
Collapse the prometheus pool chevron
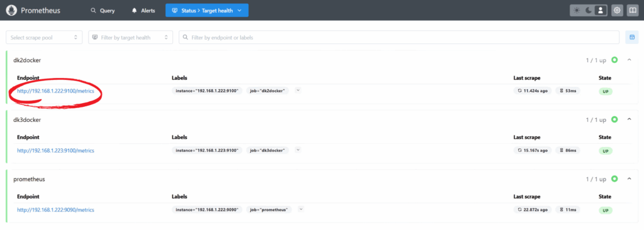(629, 179)
